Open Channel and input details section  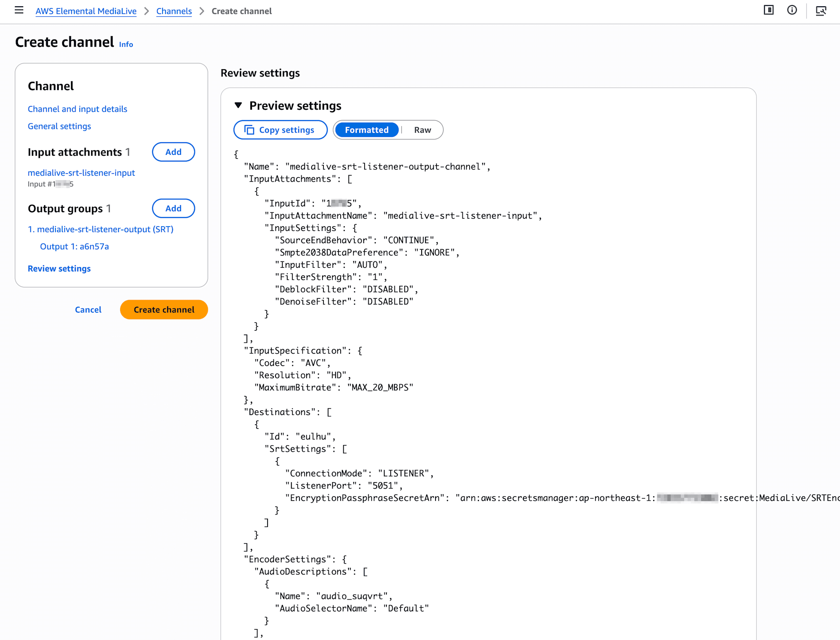[77, 109]
